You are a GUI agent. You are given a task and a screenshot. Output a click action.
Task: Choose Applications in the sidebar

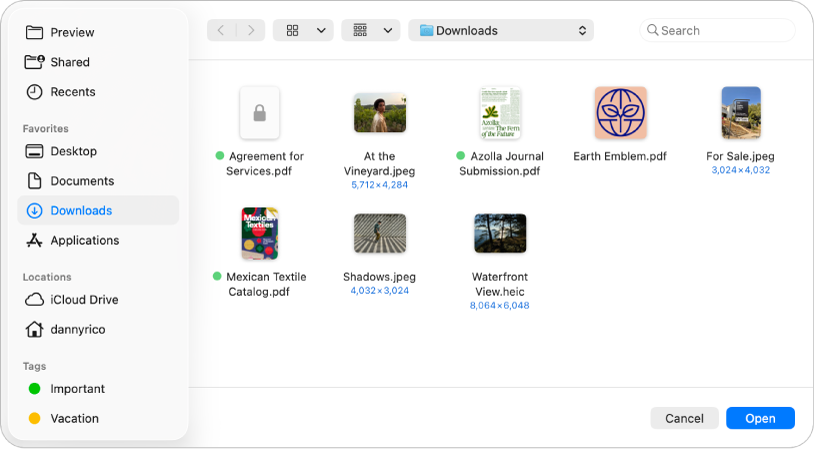point(84,241)
